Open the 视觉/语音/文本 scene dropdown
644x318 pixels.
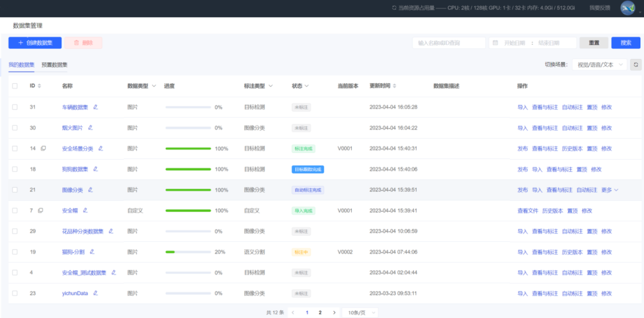599,64
